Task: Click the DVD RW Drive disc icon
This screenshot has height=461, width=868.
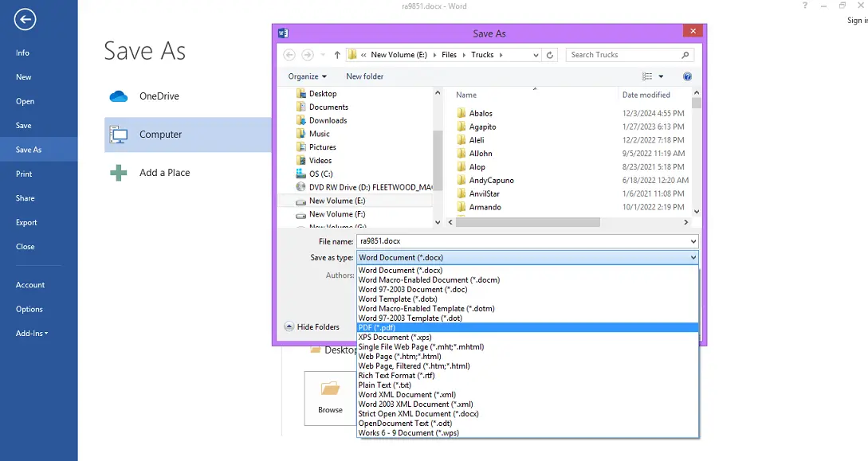Action: pos(300,187)
